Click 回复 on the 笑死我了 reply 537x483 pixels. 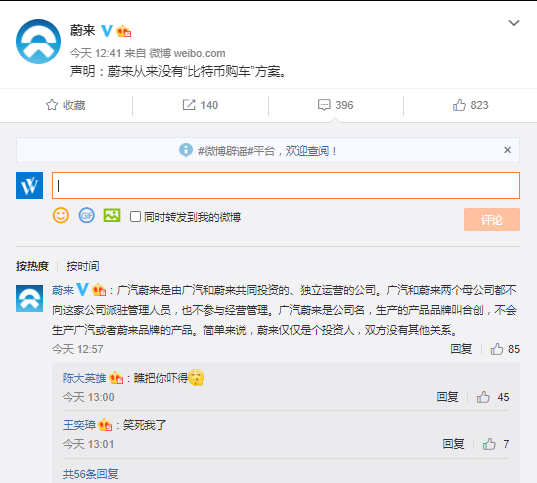click(x=453, y=444)
